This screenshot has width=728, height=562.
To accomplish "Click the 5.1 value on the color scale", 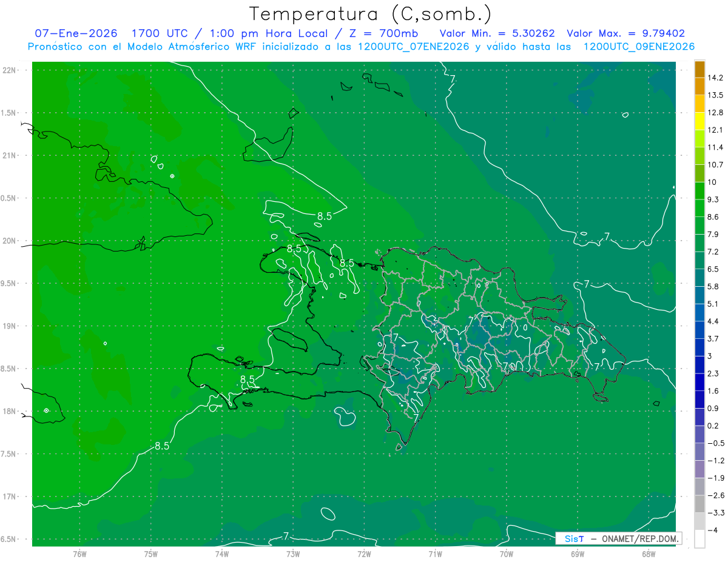I will tap(713, 304).
